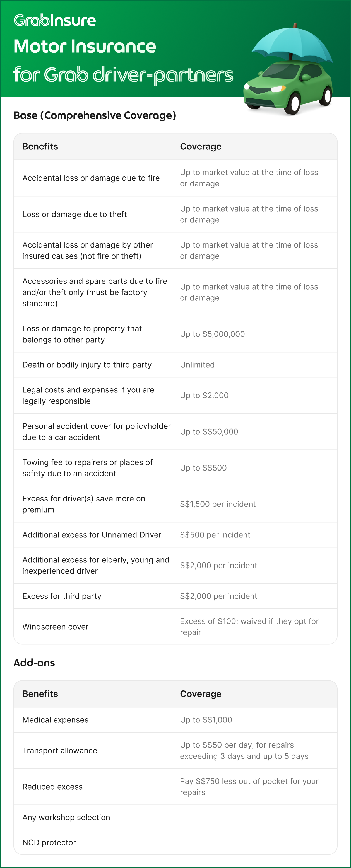Screen dimensions: 351x868
Task: Click the Legal costs and expenses row
Action: pyautogui.click(x=175, y=395)
